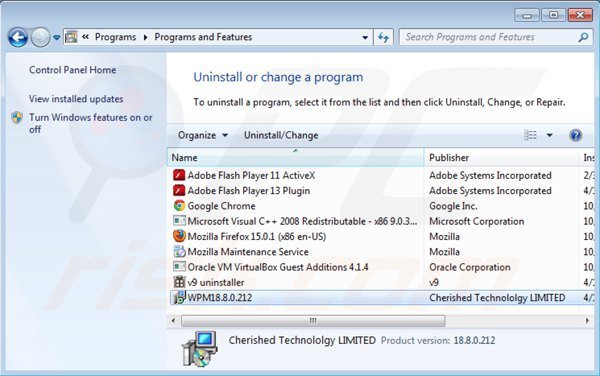Image resolution: width=600 pixels, height=376 pixels.
Task: Click the Programs and Features breadcrumb
Action: point(203,37)
